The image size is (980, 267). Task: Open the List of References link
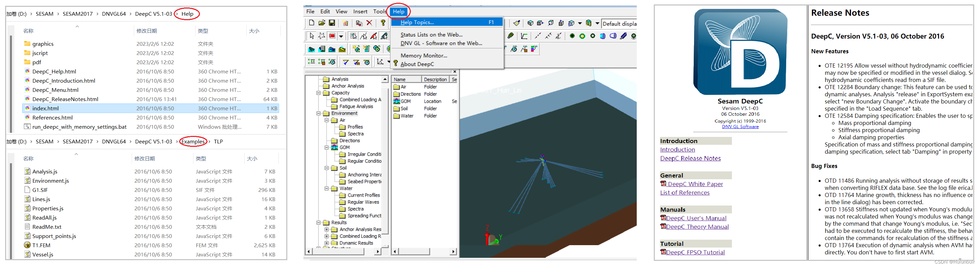[x=684, y=193]
